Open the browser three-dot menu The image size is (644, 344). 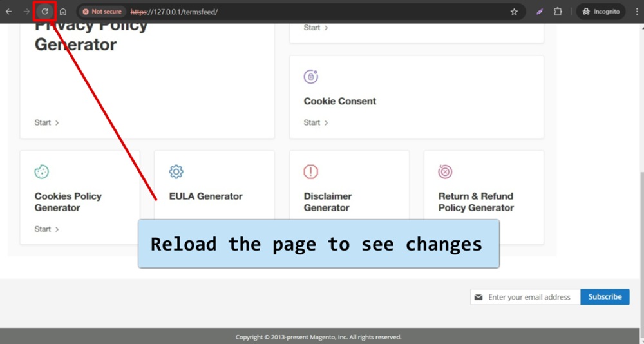[637, 12]
